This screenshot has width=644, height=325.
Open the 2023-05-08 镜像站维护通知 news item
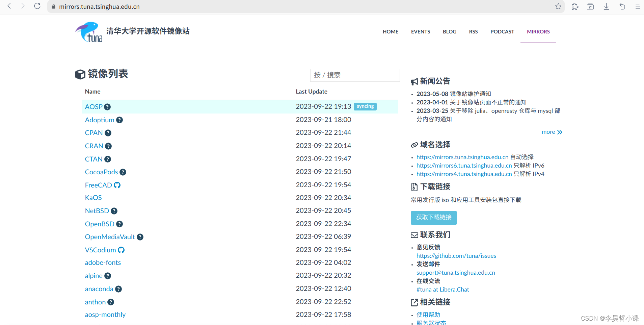coord(454,94)
